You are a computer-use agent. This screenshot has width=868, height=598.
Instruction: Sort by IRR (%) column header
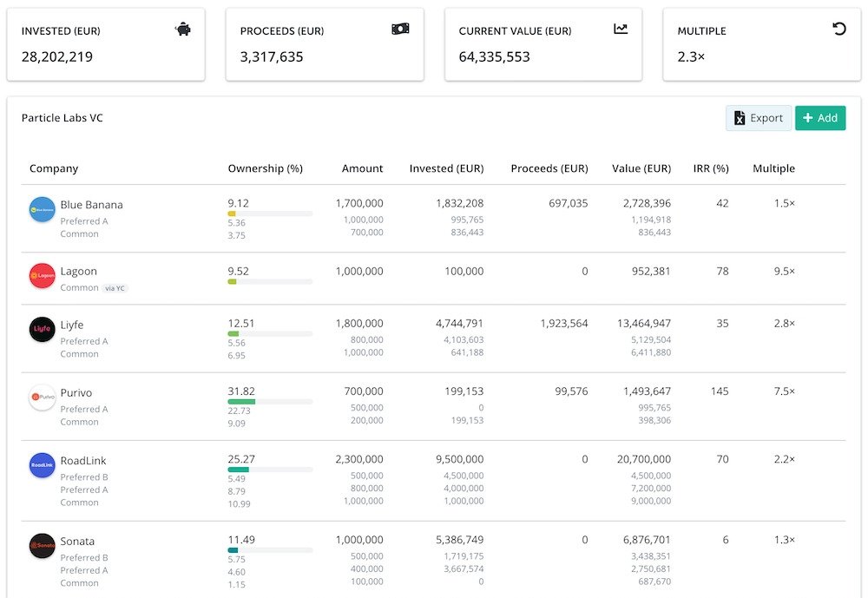coord(710,168)
